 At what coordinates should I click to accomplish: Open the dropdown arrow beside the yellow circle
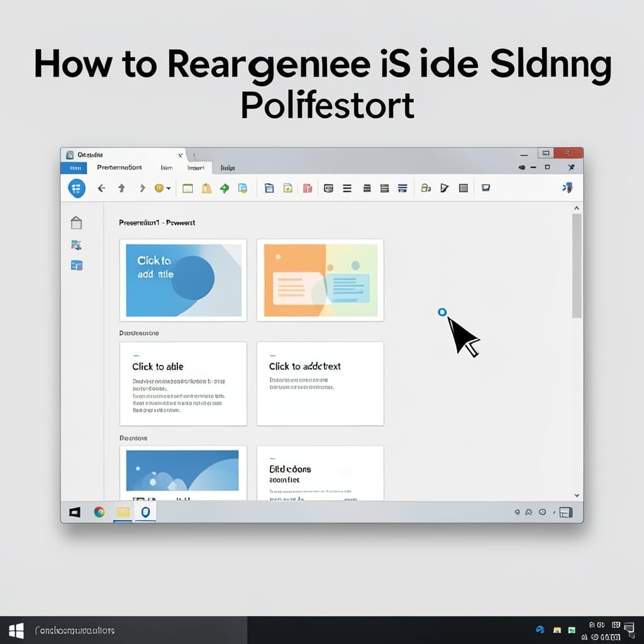coord(169,189)
